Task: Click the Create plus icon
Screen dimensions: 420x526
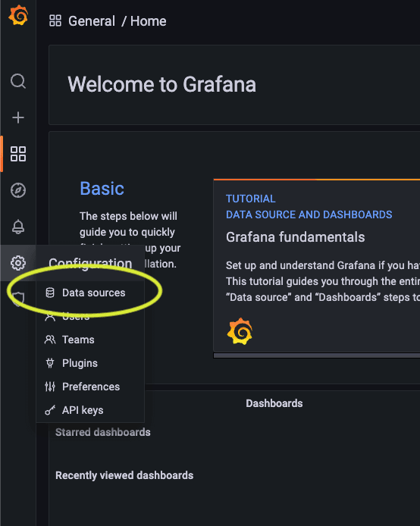Action: click(18, 117)
